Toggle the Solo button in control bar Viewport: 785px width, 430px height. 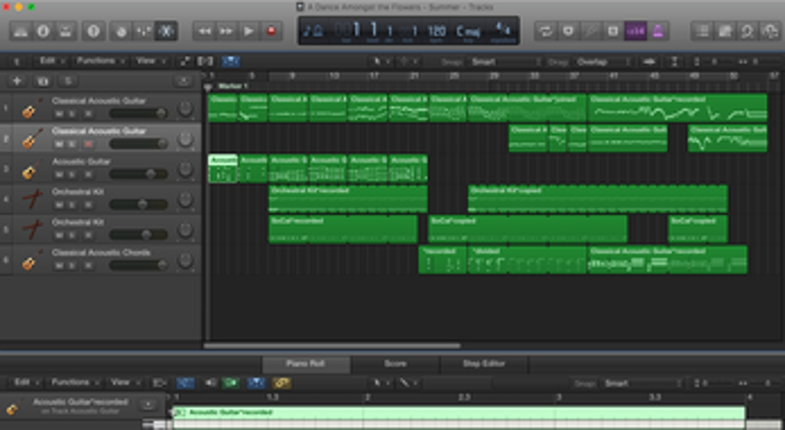[x=613, y=32]
